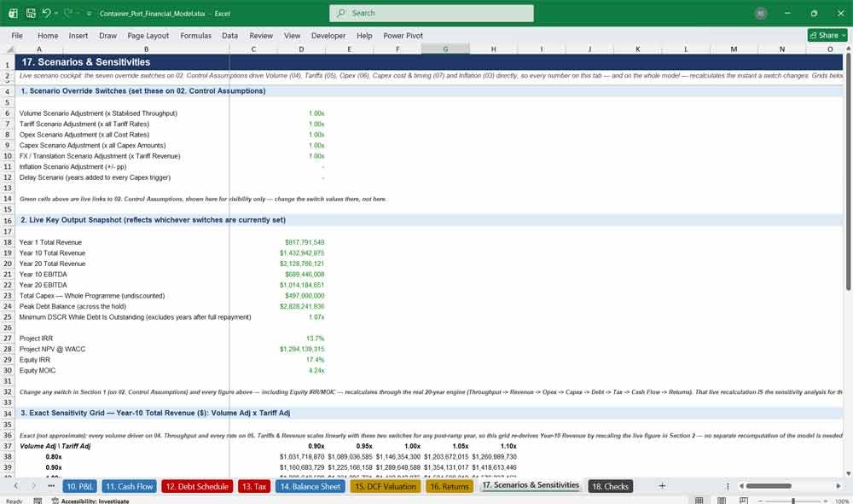Switch to 14. Balance Sheet tab
Screen dimensions: 853x504
[310, 487]
